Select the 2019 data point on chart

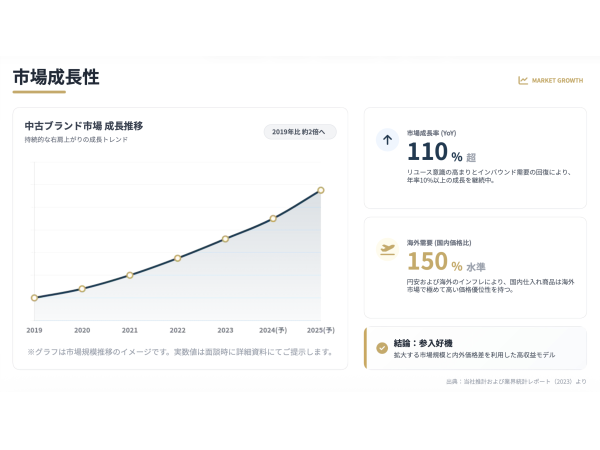34,298
